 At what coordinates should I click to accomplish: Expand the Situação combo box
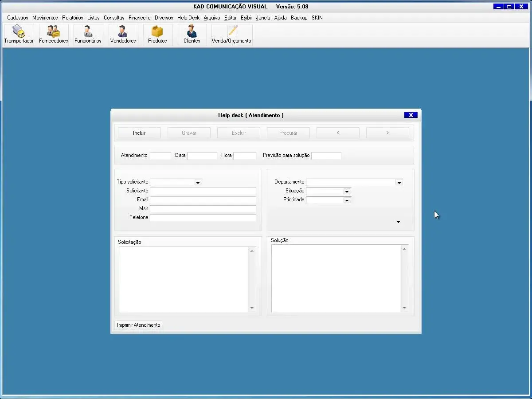[347, 192]
